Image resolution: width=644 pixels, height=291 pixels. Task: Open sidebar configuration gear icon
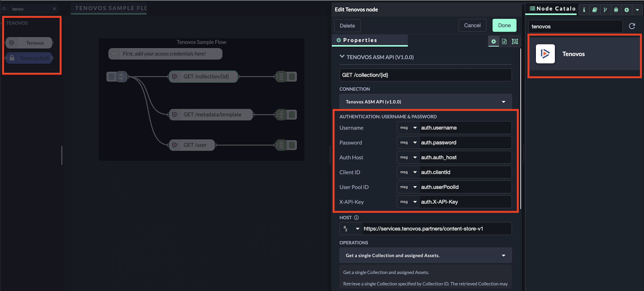[x=626, y=9]
